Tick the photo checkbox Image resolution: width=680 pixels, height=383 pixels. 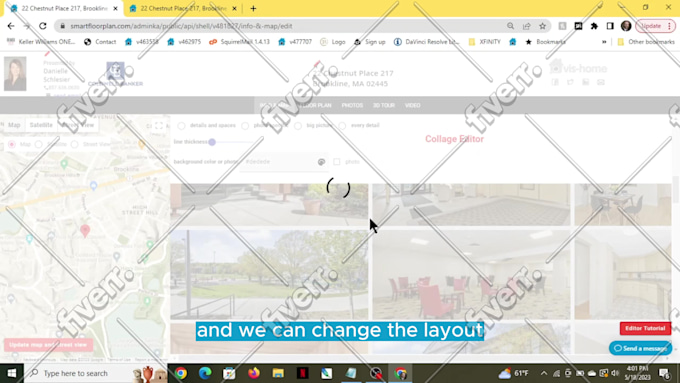click(337, 162)
